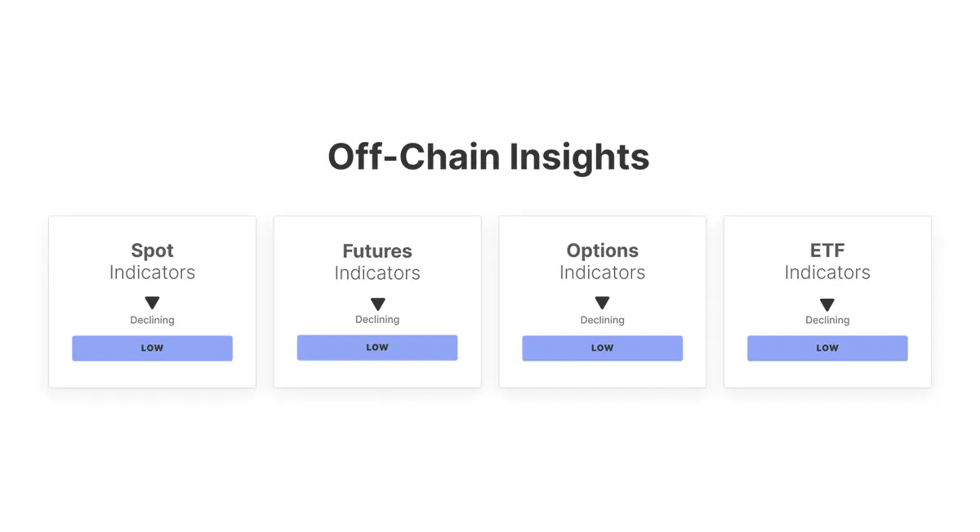Select the Declining label in Options card
The height and width of the screenshot is (532, 980).
point(602,321)
